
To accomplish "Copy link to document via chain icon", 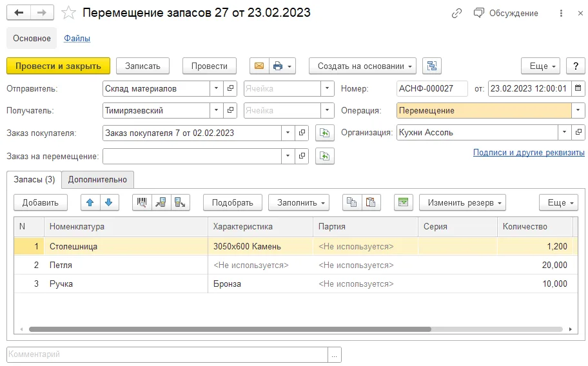I will click(456, 14).
